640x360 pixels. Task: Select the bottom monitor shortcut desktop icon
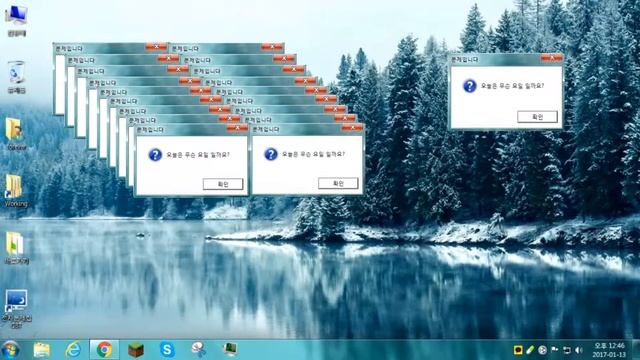coord(16,309)
